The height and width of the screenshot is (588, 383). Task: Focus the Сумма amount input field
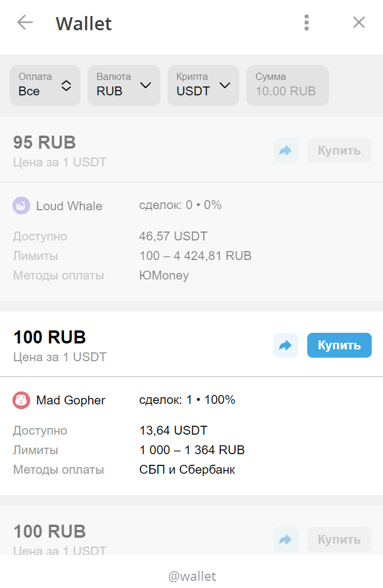[x=288, y=85]
